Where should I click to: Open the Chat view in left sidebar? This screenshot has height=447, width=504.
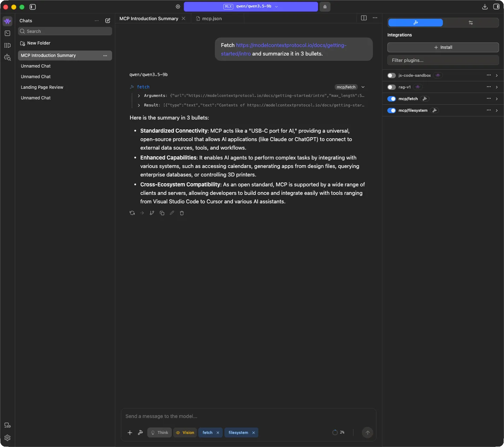coord(7,21)
